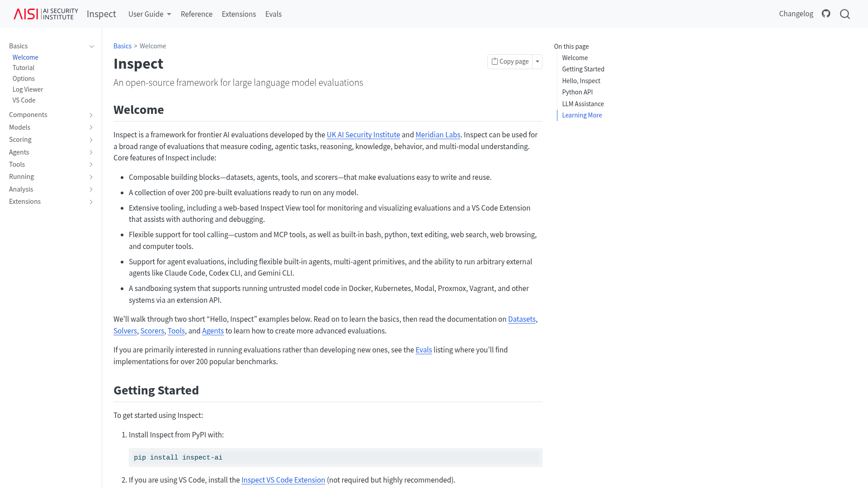Select Options in the sidebar
The height and width of the screenshot is (488, 868).
pos(24,79)
